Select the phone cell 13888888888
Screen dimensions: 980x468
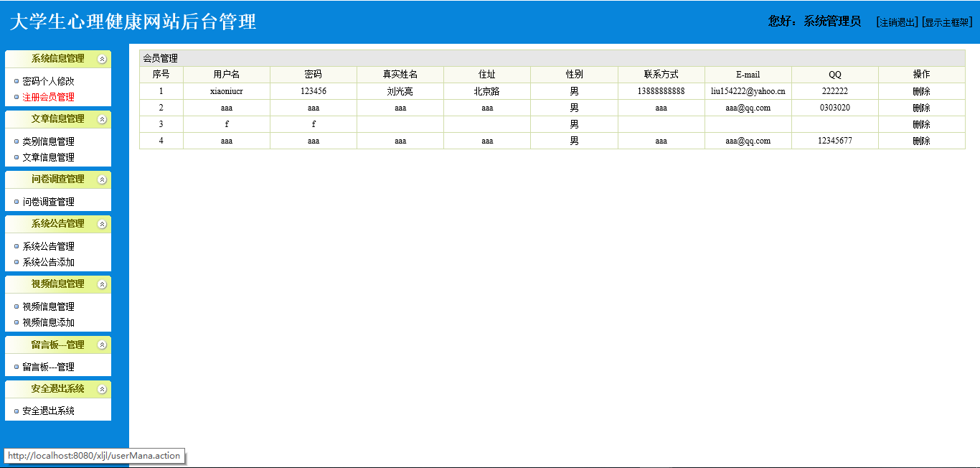pos(661,91)
